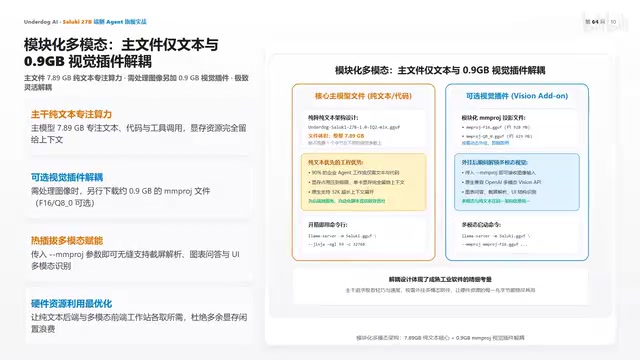Click the green summary line in the yellow box

(x=347, y=201)
